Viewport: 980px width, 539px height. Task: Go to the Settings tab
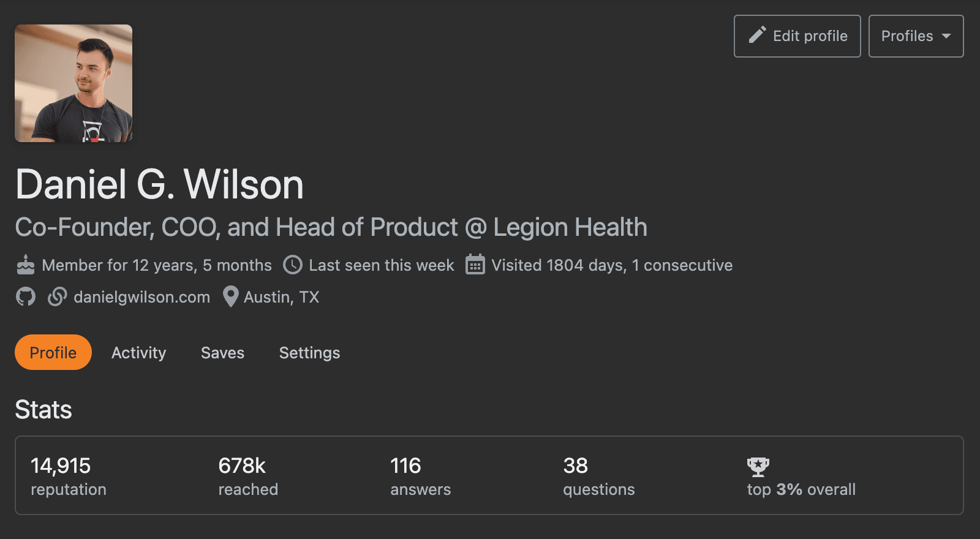[x=309, y=353]
